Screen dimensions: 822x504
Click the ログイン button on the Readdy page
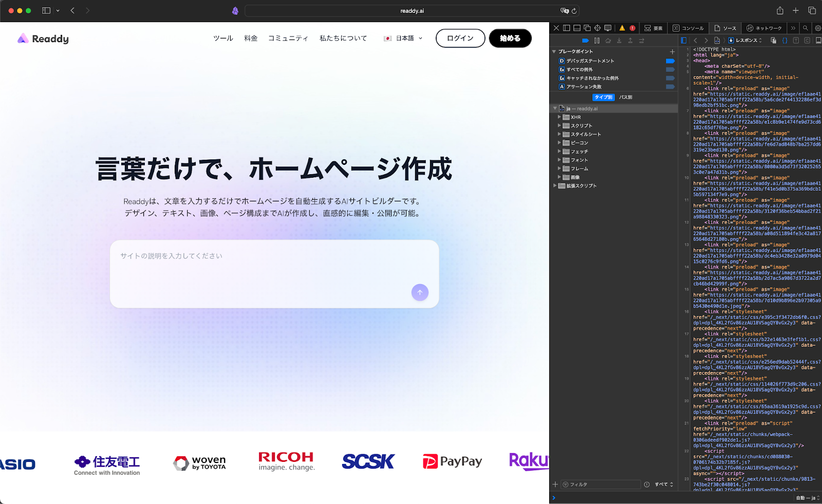[460, 38]
